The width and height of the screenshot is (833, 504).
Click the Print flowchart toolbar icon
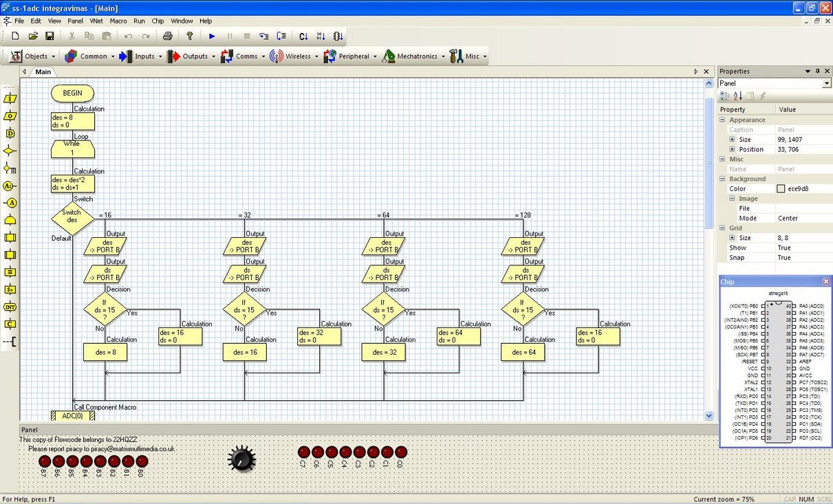pos(169,36)
